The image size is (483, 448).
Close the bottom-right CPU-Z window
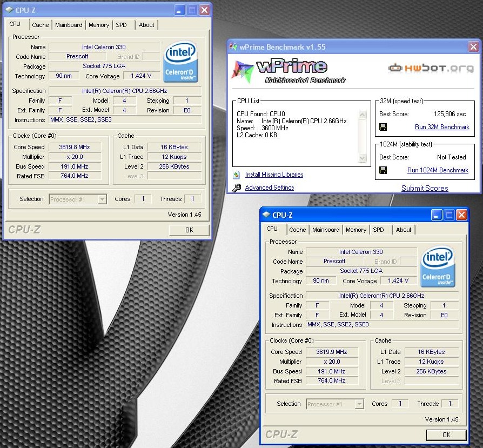(x=461, y=215)
